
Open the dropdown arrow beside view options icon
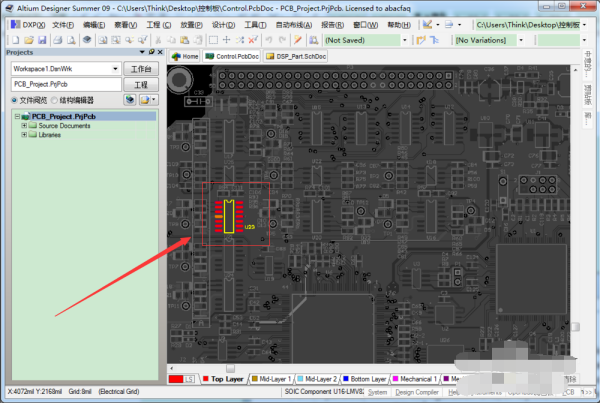coord(154,100)
